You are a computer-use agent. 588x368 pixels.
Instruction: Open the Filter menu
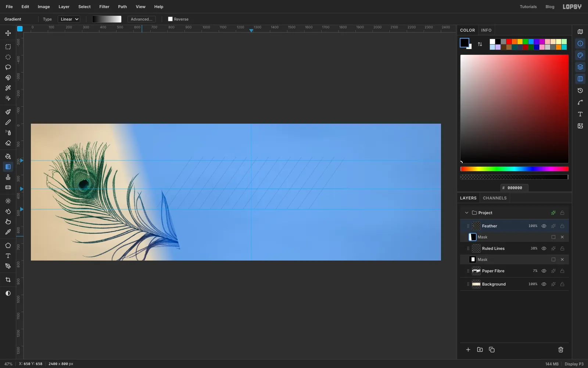[x=104, y=7]
